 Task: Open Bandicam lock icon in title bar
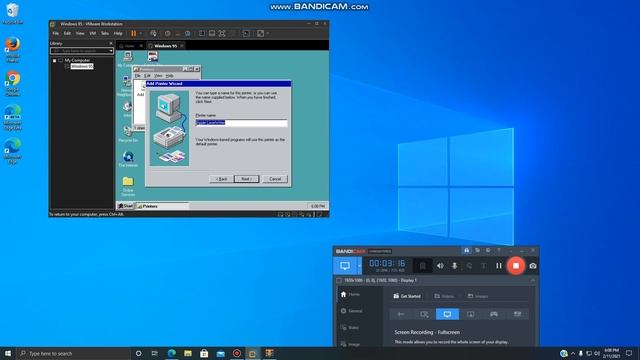click(467, 250)
